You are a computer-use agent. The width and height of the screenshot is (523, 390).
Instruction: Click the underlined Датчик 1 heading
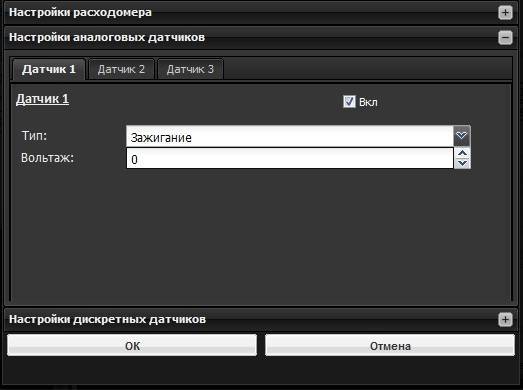coord(42,99)
